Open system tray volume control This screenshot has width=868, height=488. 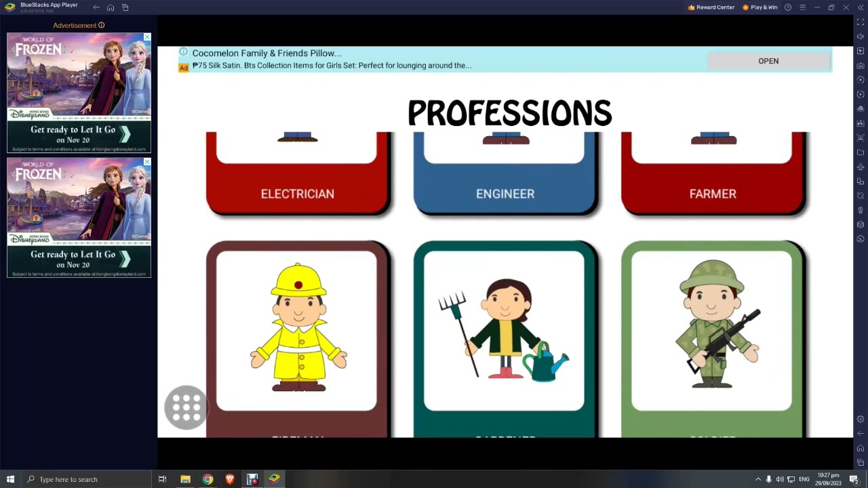pyautogui.click(x=780, y=479)
